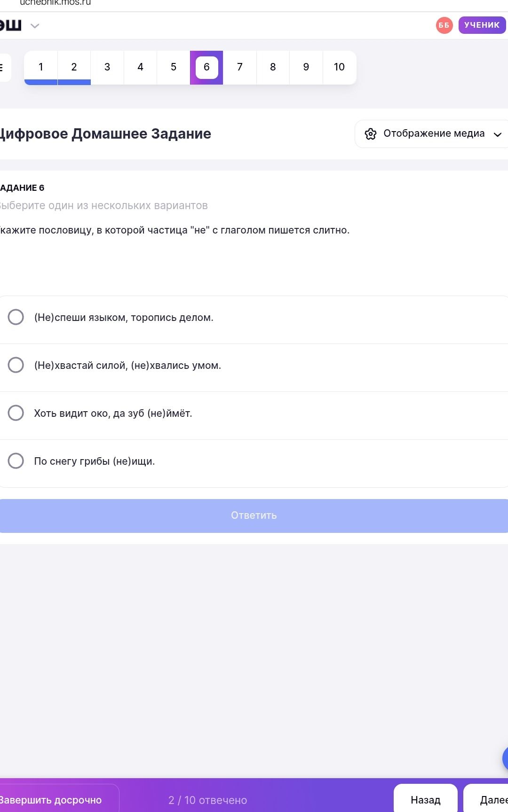The height and width of the screenshot is (812, 508).
Task: Open question 3 in the navigator
Action: [x=107, y=67]
